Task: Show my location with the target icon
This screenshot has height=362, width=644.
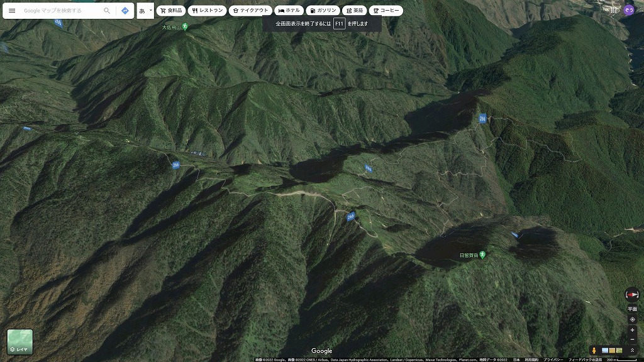Action: pyautogui.click(x=632, y=319)
